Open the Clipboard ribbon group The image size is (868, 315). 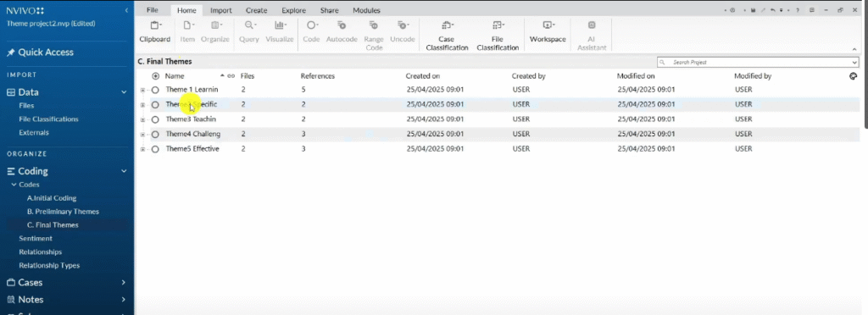coord(154,32)
